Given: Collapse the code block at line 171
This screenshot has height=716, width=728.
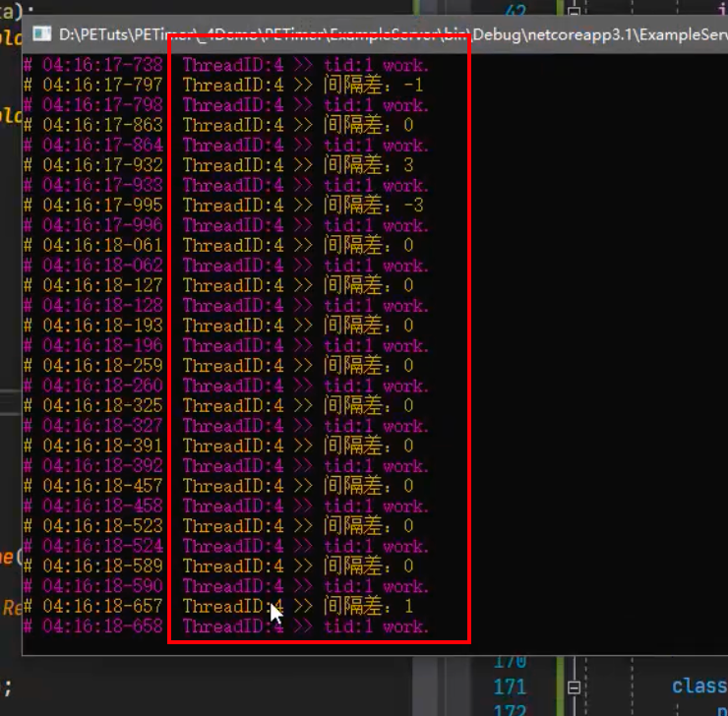Looking at the screenshot, I should (x=574, y=687).
